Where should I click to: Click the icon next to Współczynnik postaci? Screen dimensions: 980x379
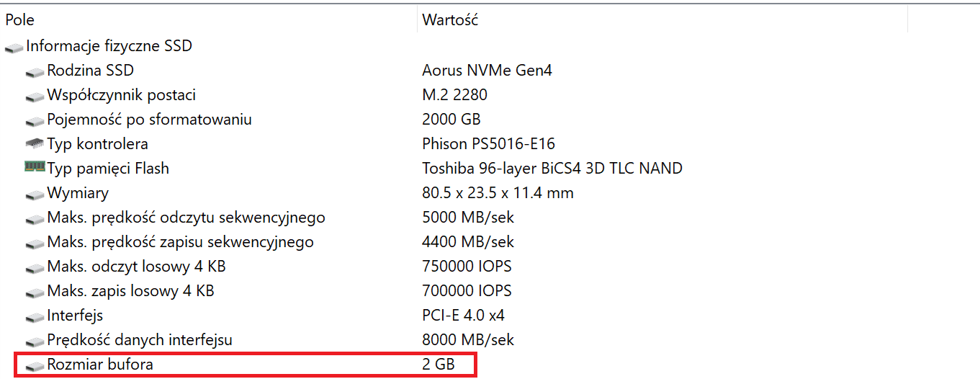coord(35,97)
